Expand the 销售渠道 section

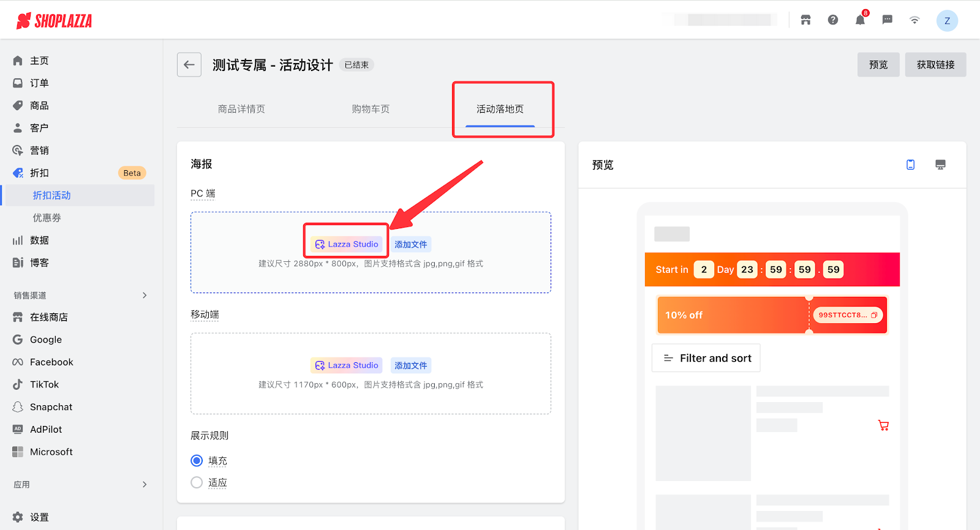pos(145,295)
